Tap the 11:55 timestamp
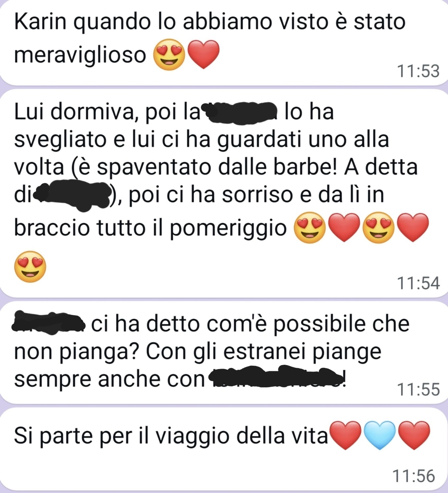448x493 pixels. [418, 389]
